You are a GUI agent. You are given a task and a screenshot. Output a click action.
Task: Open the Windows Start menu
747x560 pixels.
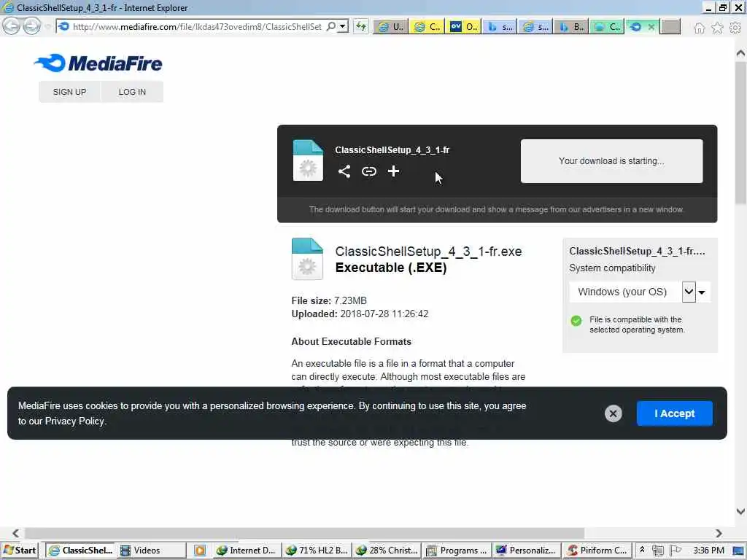click(20, 551)
